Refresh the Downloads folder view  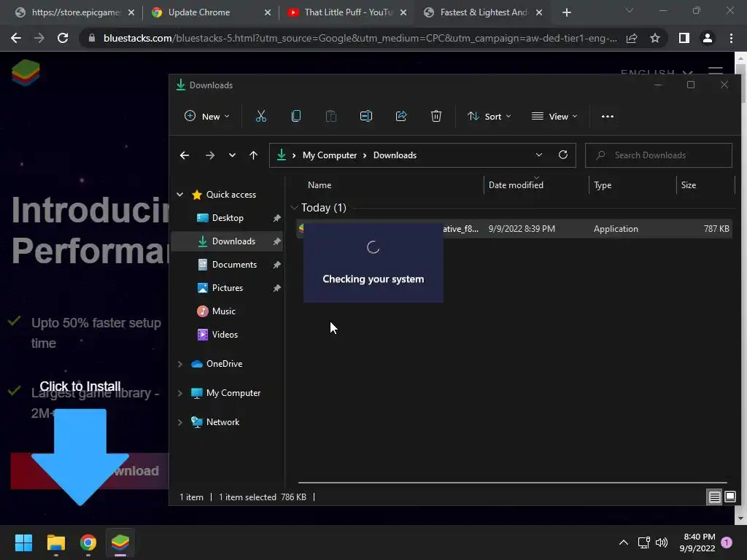point(562,155)
